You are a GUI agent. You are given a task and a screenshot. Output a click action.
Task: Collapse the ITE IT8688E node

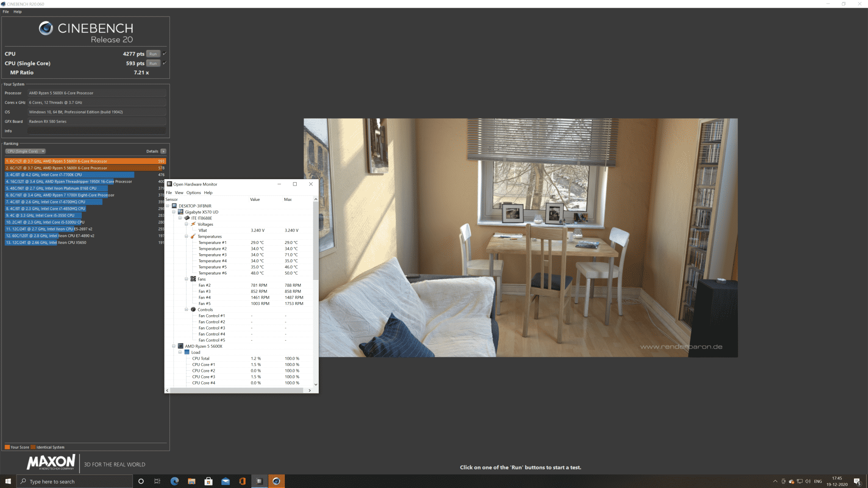[x=180, y=218]
